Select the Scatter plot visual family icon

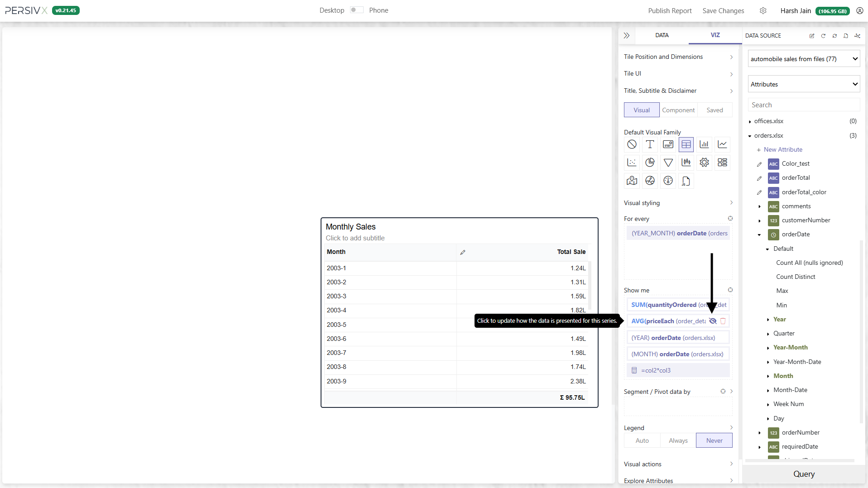coord(632,163)
